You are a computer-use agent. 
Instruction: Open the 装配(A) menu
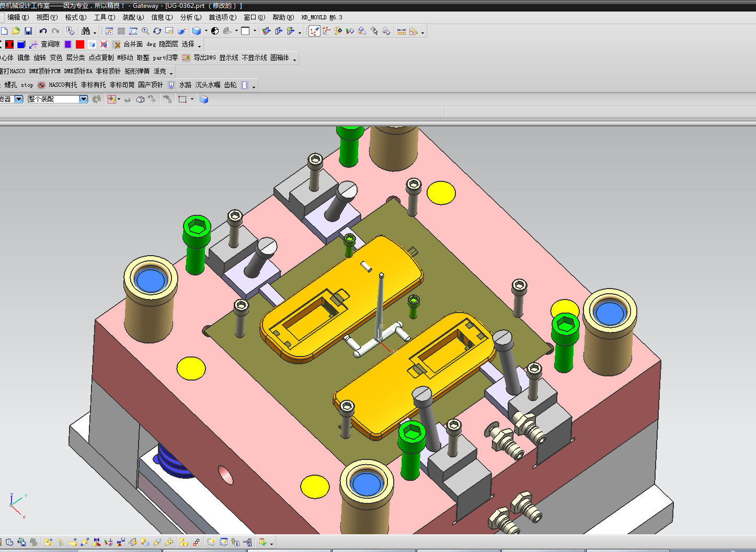133,17
